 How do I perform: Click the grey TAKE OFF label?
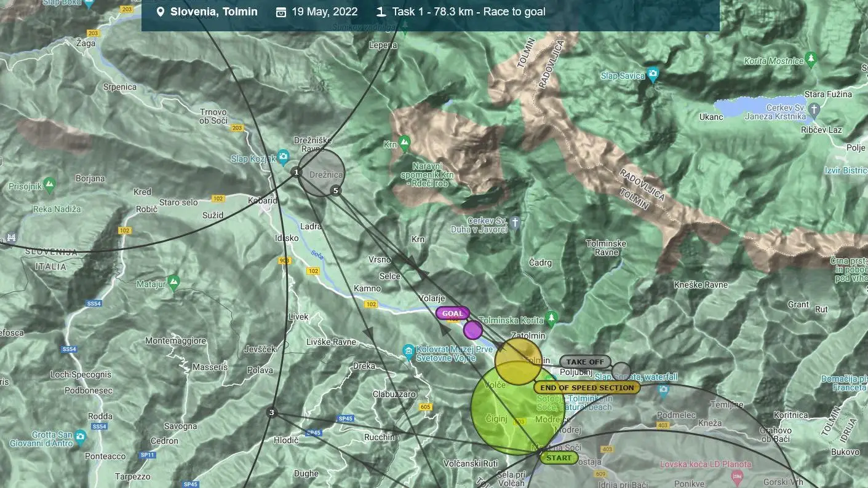(x=584, y=362)
